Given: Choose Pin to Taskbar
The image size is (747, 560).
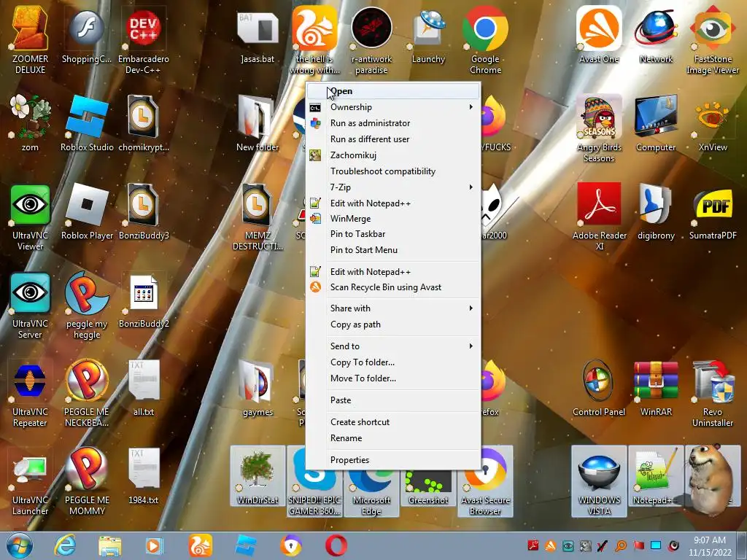Looking at the screenshot, I should pos(393,234).
